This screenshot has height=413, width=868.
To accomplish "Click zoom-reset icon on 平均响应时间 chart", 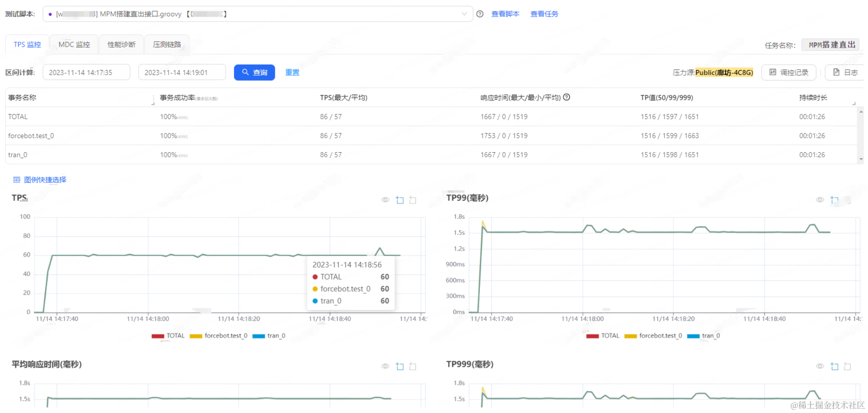I will pyautogui.click(x=413, y=366).
